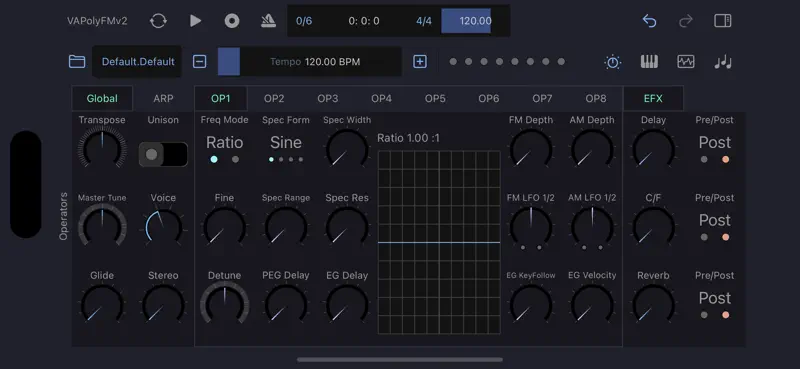The image size is (800, 369).
Task: Click the PEG Delay knob
Action: (x=286, y=304)
